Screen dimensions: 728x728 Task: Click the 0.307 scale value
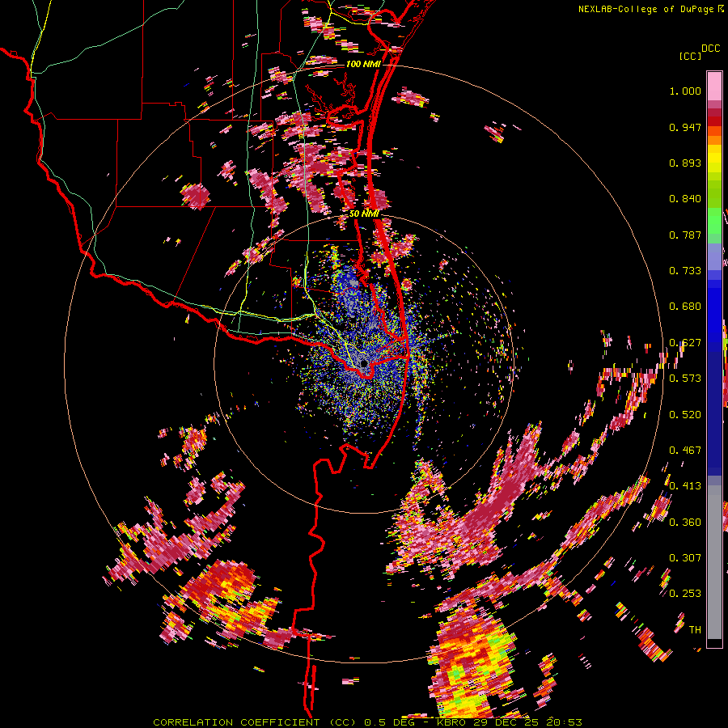tap(685, 558)
